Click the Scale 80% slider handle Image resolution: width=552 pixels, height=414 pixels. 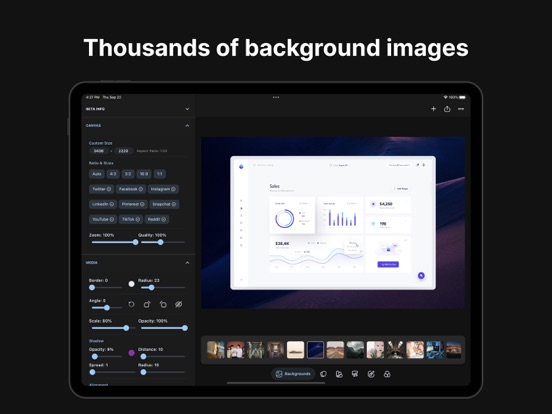point(126,328)
